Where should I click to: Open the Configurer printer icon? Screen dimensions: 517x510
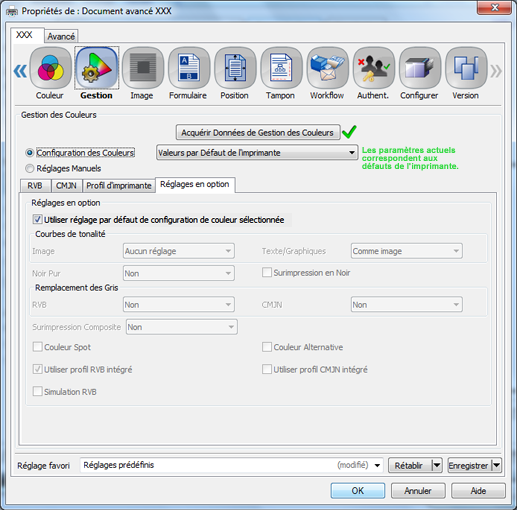click(x=420, y=68)
